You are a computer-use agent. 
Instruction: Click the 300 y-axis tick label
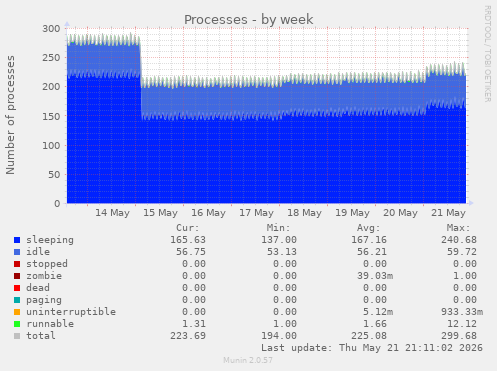point(51,29)
